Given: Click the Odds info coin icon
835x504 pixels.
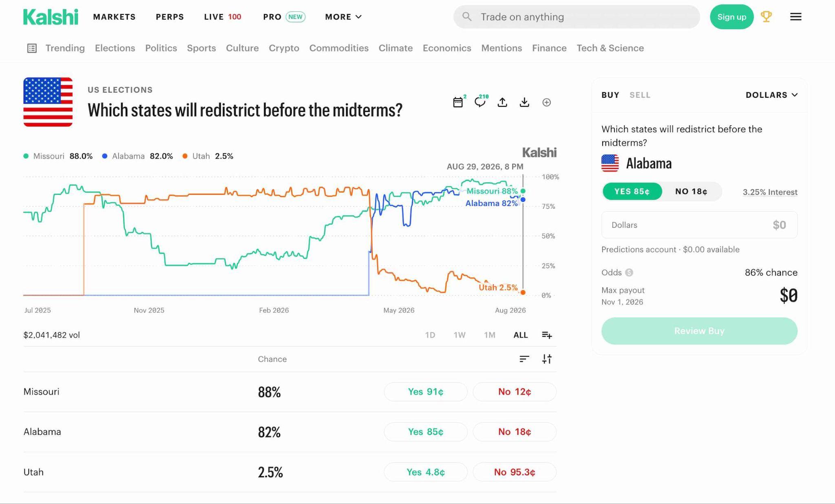Looking at the screenshot, I should (629, 272).
